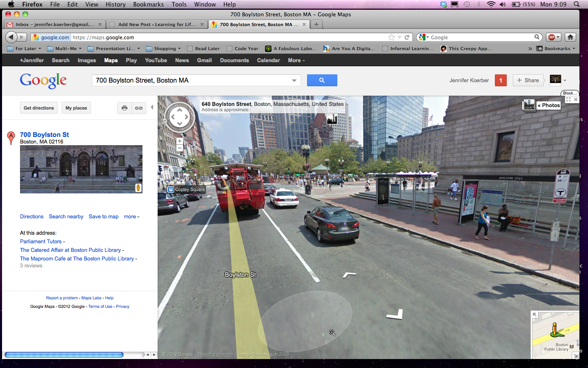This screenshot has height=368, width=588.
Task: Click the link chain icon
Action: [139, 108]
